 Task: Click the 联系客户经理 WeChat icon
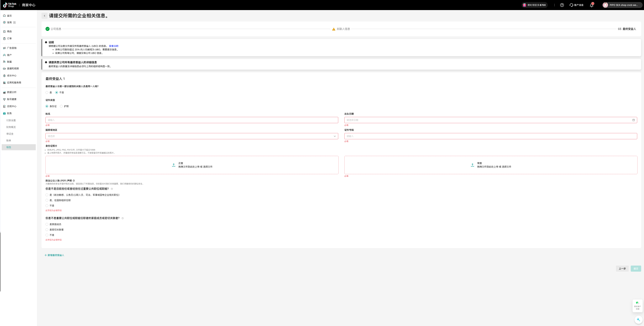637,303
